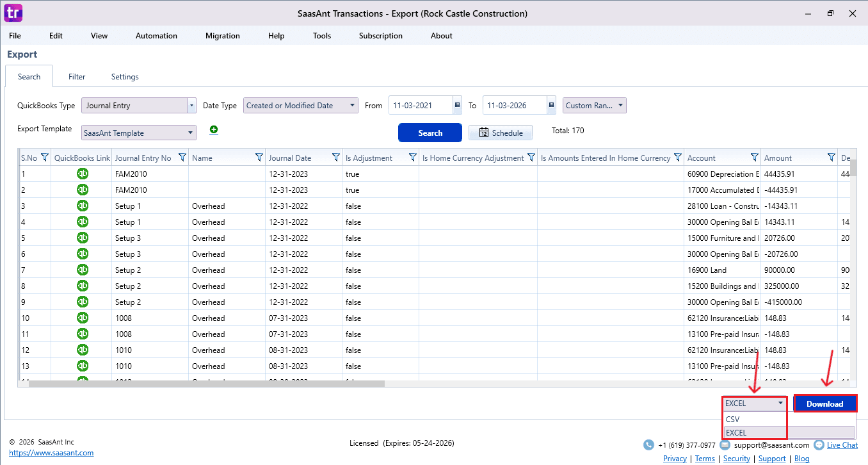Filter the Amount column
Image resolution: width=868 pixels, height=465 pixels.
[x=832, y=158]
